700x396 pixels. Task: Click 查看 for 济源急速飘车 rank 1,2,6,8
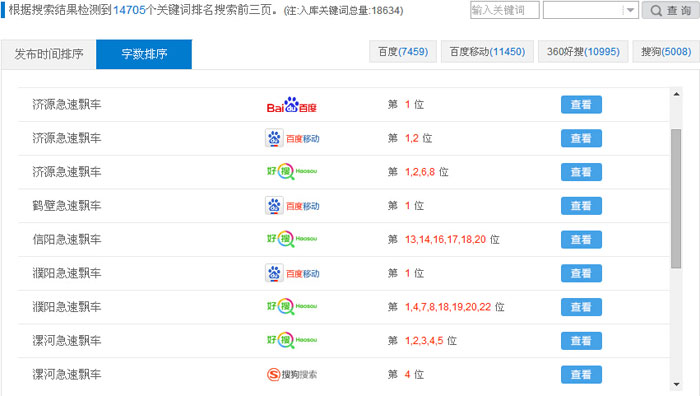[x=581, y=172]
